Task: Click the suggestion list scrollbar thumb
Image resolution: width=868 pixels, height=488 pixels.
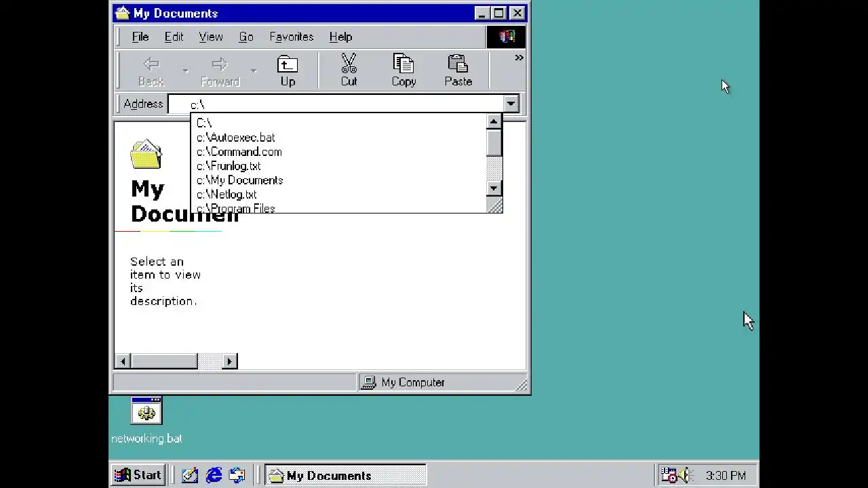Action: click(494, 143)
